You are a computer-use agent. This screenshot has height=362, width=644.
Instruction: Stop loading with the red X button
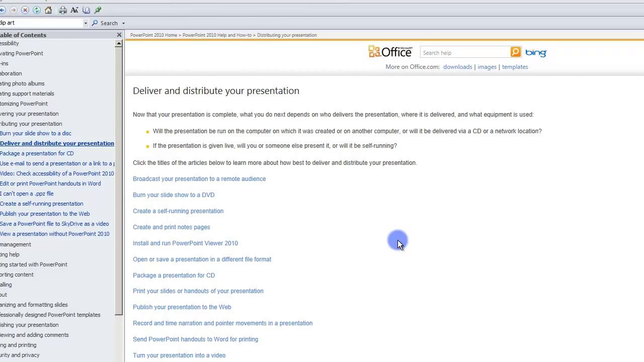[x=25, y=10]
